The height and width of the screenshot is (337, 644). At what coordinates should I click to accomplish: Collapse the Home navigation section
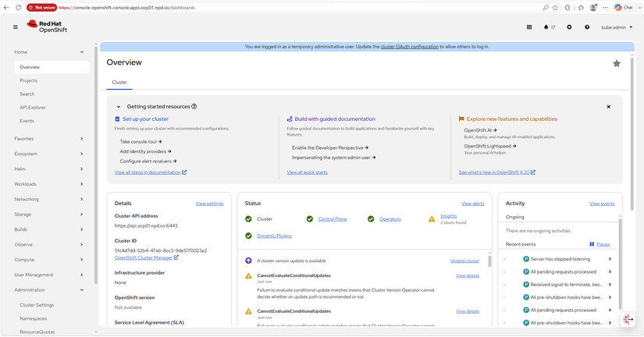coord(82,52)
